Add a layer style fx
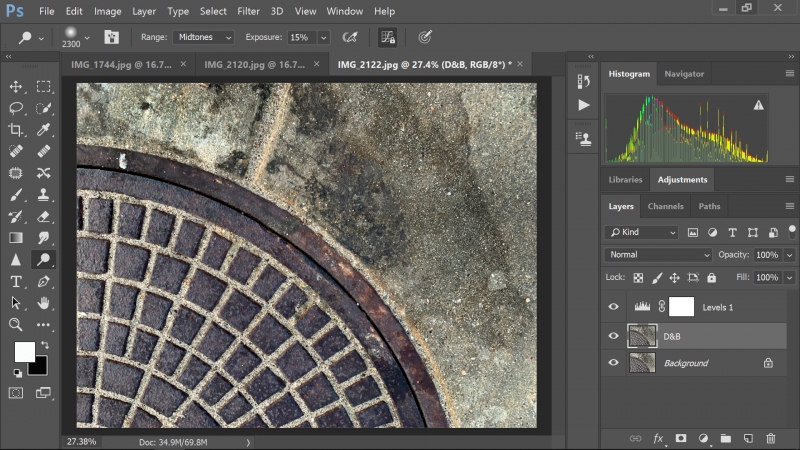Image resolution: width=800 pixels, height=450 pixels. click(658, 438)
